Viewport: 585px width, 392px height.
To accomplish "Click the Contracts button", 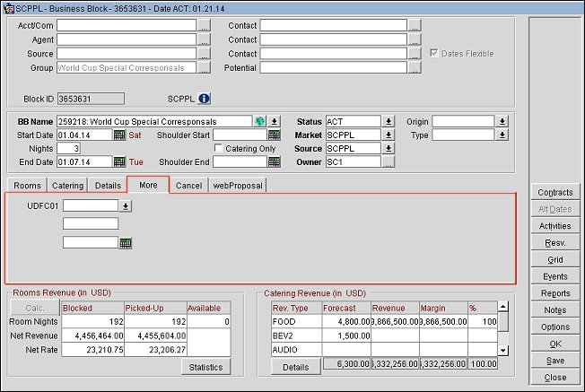I will [x=554, y=193].
